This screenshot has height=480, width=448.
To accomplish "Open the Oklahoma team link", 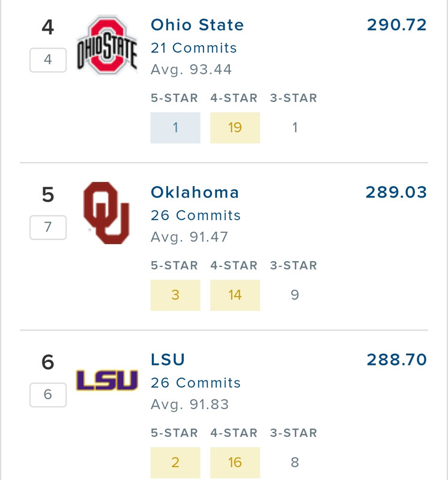I will tap(195, 193).
